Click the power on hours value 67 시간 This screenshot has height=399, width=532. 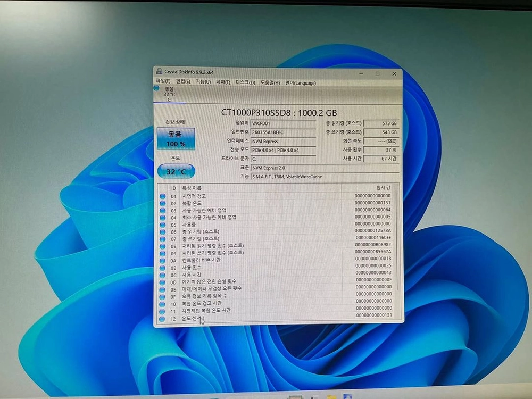381,159
